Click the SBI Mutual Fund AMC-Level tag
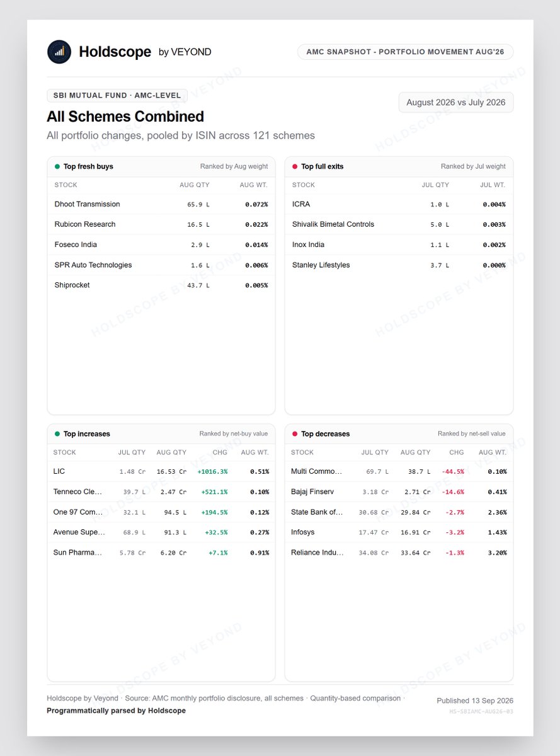This screenshot has height=756, width=560. [117, 96]
